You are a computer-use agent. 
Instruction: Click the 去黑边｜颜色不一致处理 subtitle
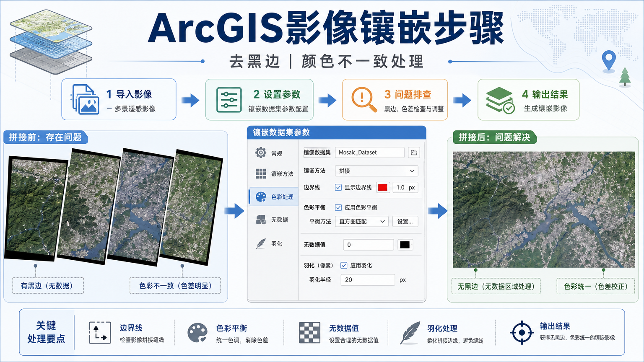327,62
